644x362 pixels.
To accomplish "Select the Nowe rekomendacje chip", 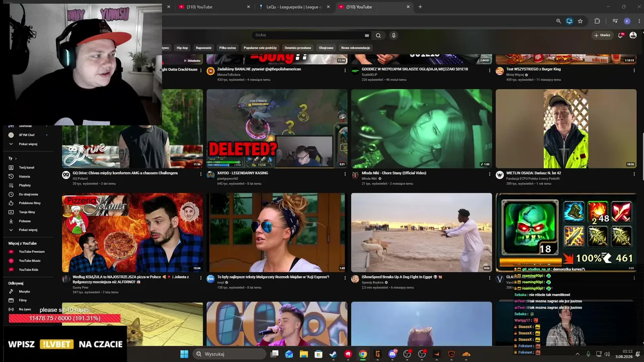I will pos(356,48).
